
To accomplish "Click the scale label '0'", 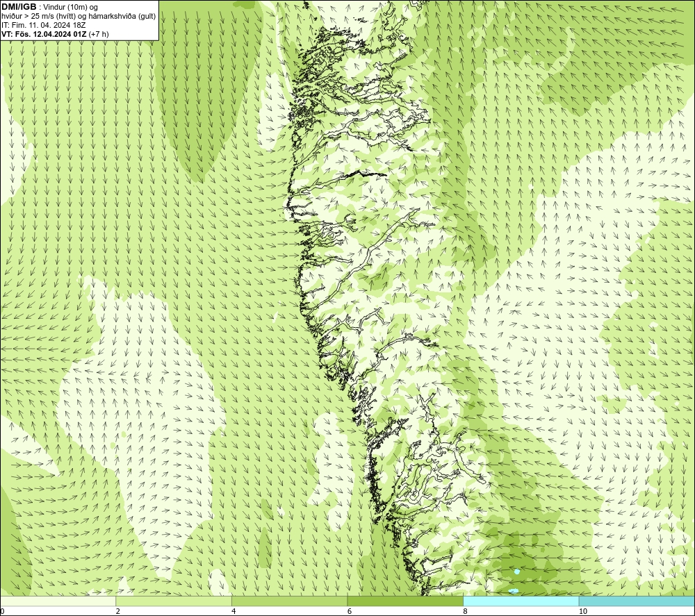I will tap(2, 612).
